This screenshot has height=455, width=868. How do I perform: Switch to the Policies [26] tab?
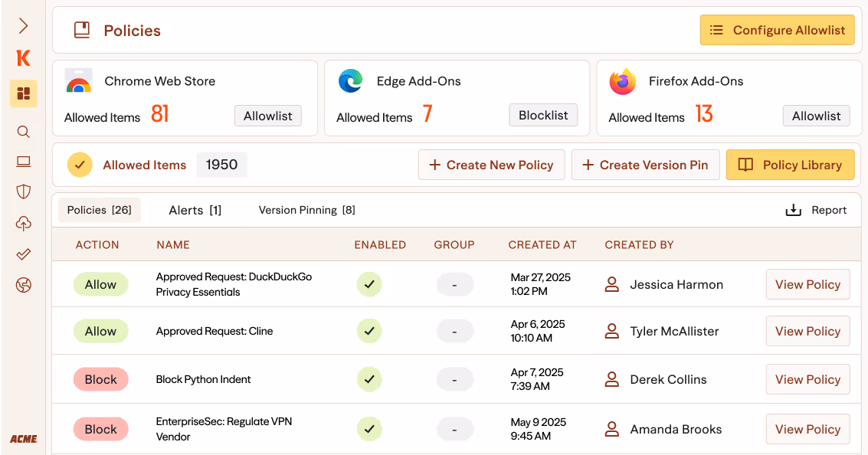pyautogui.click(x=100, y=210)
